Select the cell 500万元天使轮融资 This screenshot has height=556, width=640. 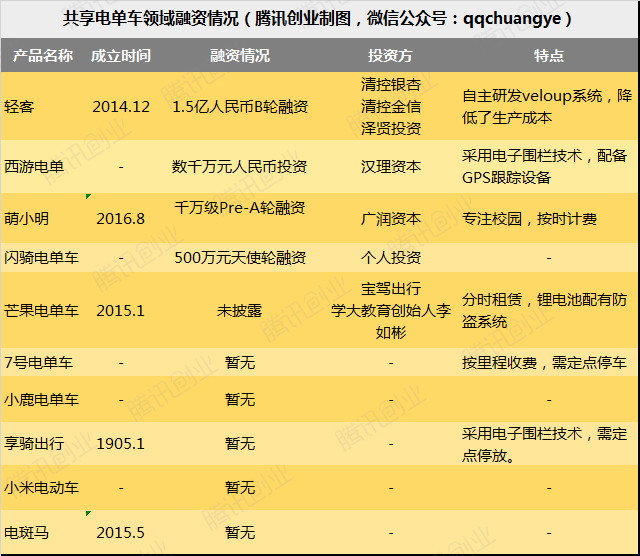[240, 258]
